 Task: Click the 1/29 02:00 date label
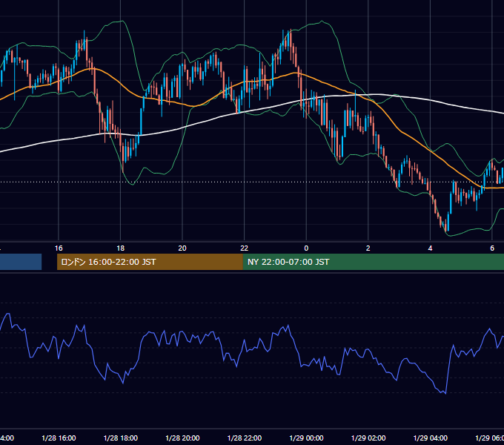tap(368, 438)
